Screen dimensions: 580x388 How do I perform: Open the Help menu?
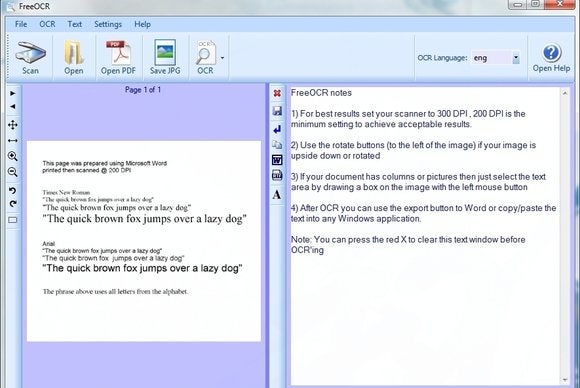coord(142,24)
